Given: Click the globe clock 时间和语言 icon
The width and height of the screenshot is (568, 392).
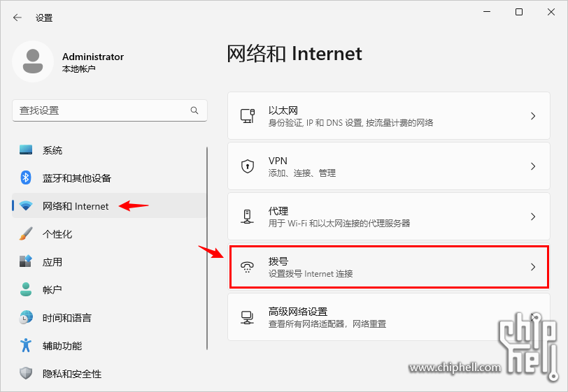Looking at the screenshot, I should [26, 317].
